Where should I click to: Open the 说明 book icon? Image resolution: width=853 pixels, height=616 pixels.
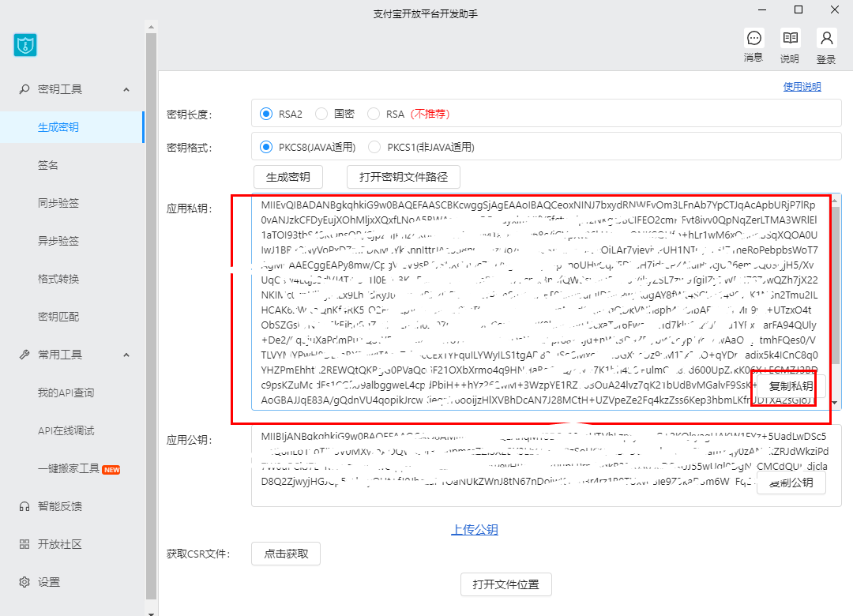(790, 38)
